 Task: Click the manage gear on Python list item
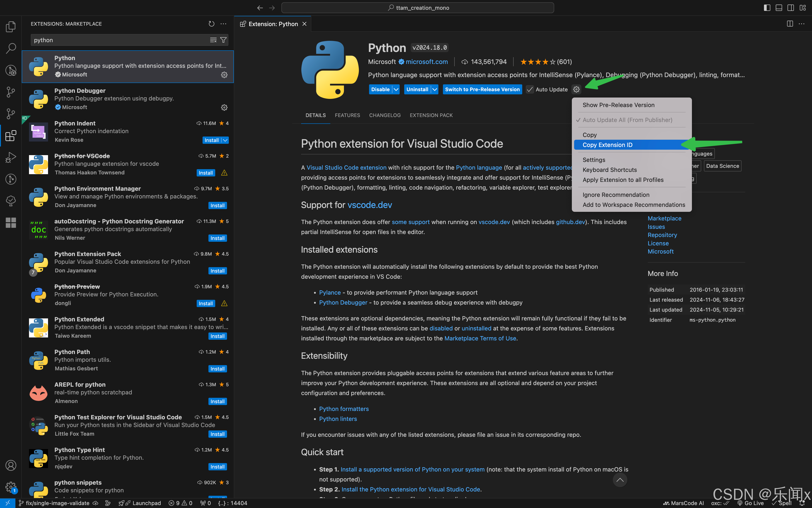click(x=224, y=75)
